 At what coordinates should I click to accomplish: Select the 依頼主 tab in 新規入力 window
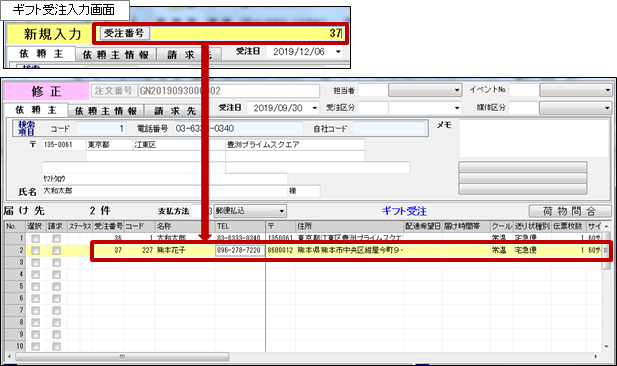click(41, 54)
